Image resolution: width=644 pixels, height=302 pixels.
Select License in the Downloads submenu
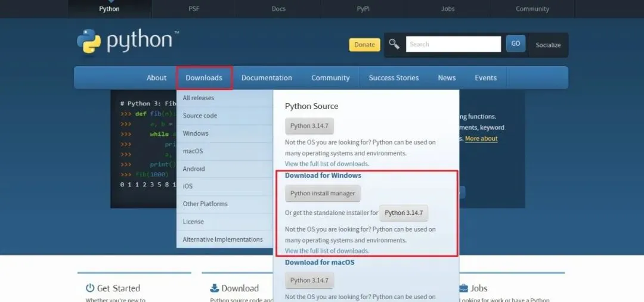tap(225, 222)
